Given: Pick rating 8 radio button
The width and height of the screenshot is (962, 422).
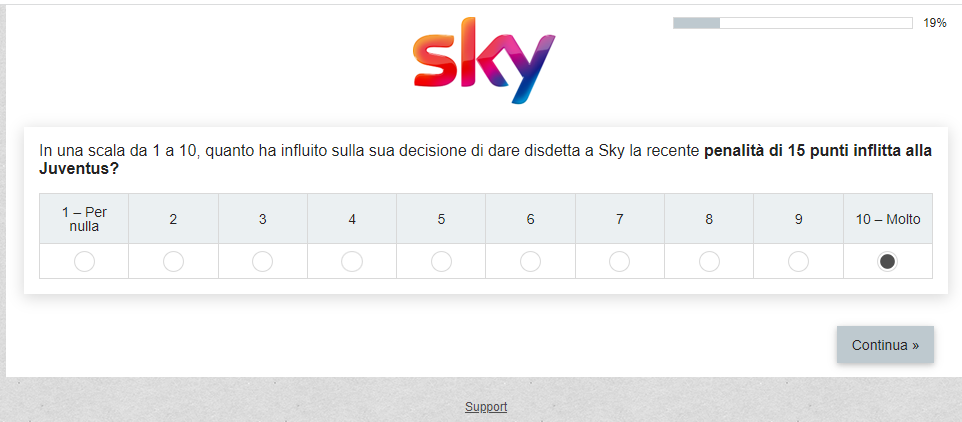Looking at the screenshot, I should pyautogui.click(x=709, y=262).
